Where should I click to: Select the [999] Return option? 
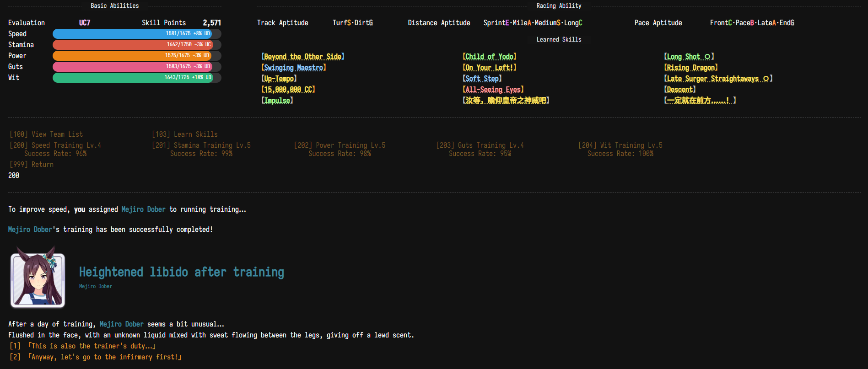32,165
